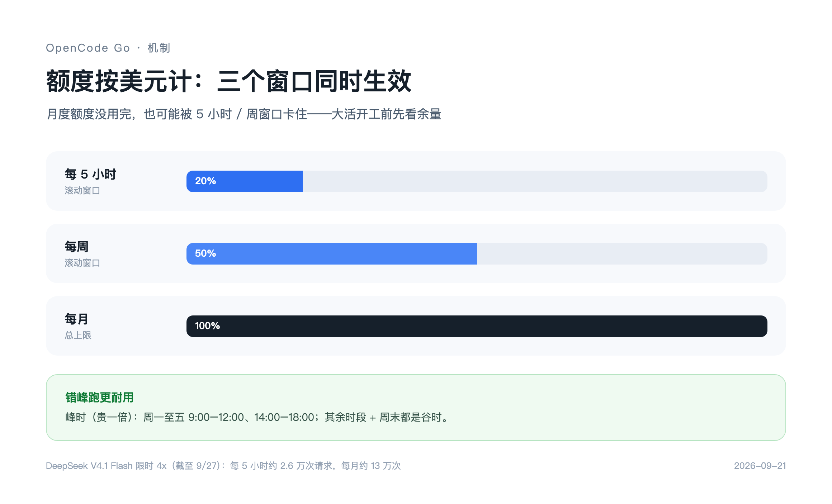
Task: Click the DeepSeek V4.1 Flash footnote
Action: (x=223, y=466)
